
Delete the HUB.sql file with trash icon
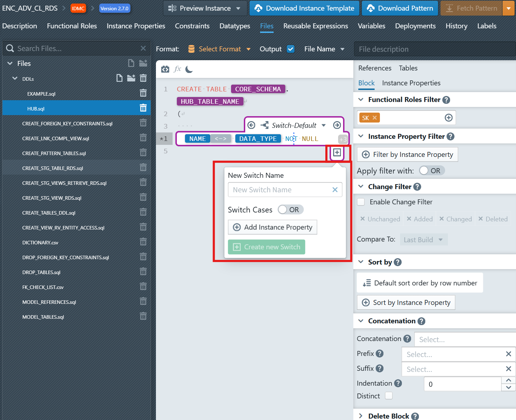[143, 108]
